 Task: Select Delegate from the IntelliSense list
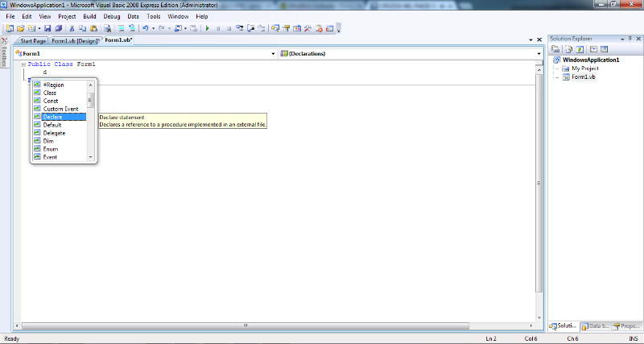[x=54, y=133]
